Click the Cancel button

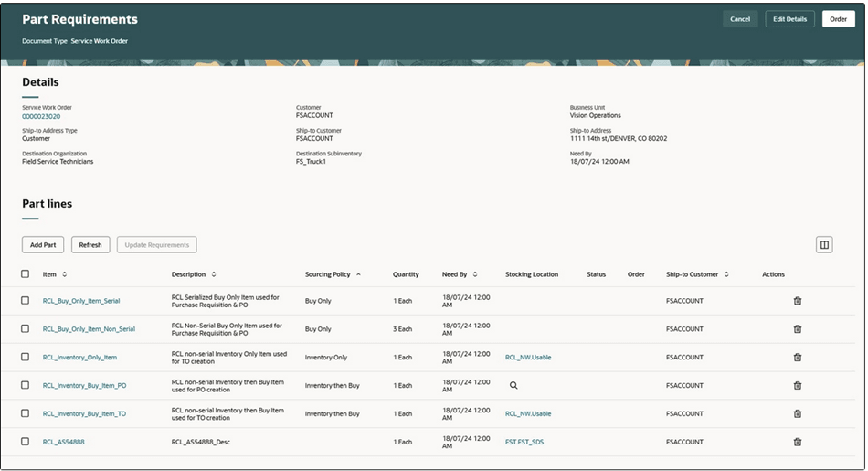[739, 19]
